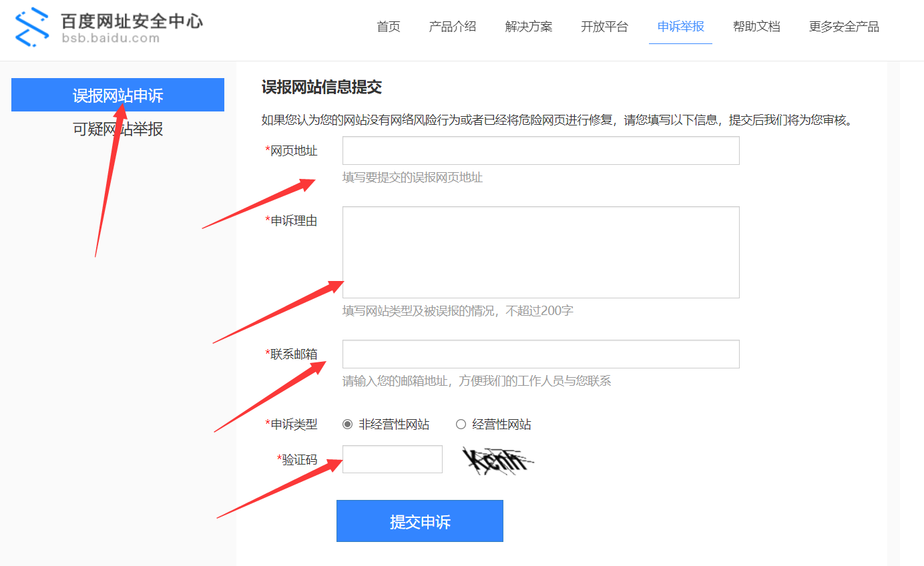This screenshot has height=566, width=924.
Task: Submit the form with 提交申诉
Action: click(x=420, y=521)
